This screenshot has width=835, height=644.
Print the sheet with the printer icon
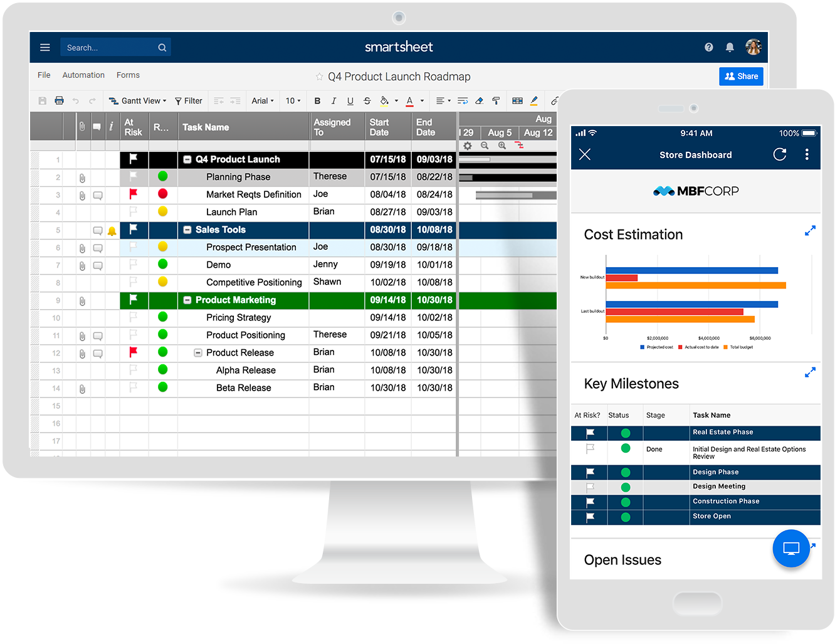[59, 101]
